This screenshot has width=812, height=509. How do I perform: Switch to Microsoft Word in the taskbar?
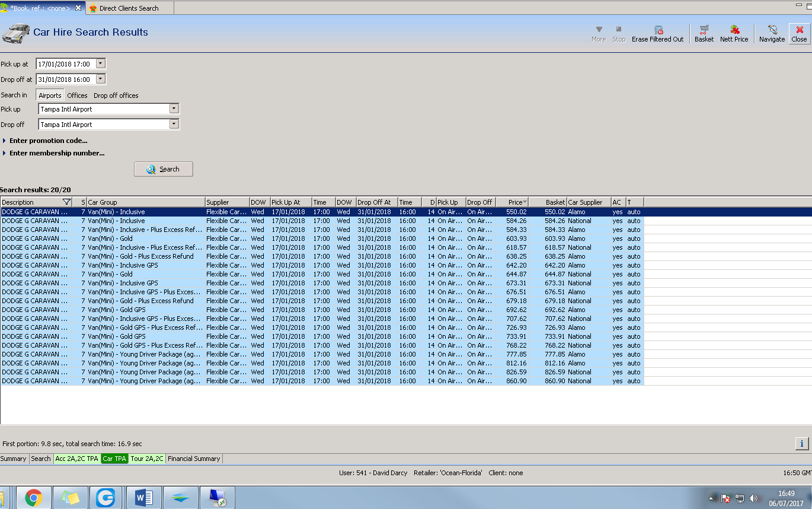(143, 498)
